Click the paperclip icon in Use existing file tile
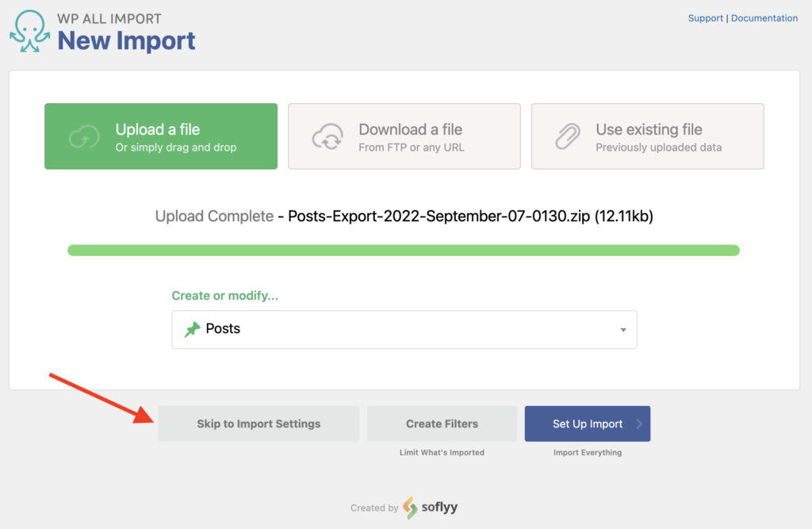Image resolution: width=812 pixels, height=529 pixels. point(568,136)
